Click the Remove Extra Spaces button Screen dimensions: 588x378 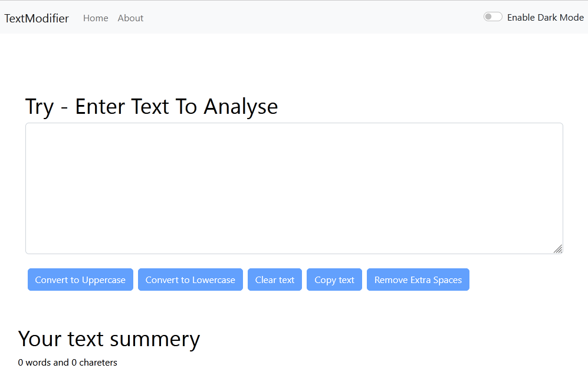coord(418,280)
